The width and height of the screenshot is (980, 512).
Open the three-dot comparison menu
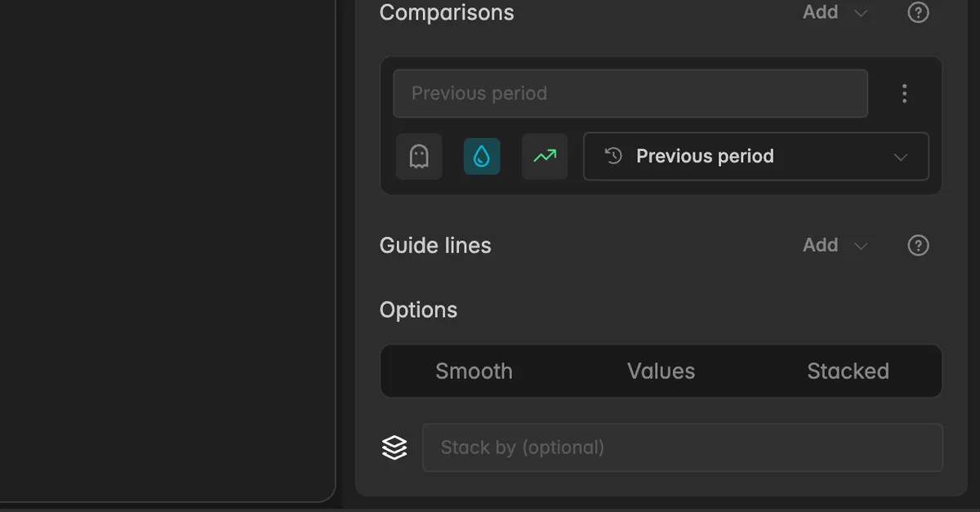pos(904,93)
